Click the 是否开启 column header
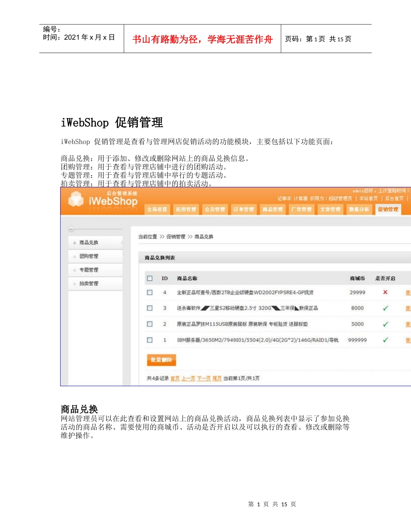Viewport: 411px width, 532px height. (x=385, y=278)
